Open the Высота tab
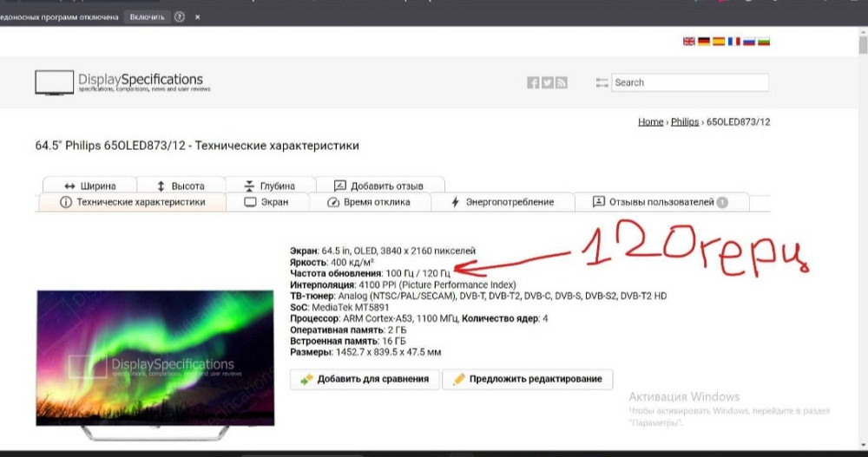This screenshot has height=457, width=868. click(181, 186)
